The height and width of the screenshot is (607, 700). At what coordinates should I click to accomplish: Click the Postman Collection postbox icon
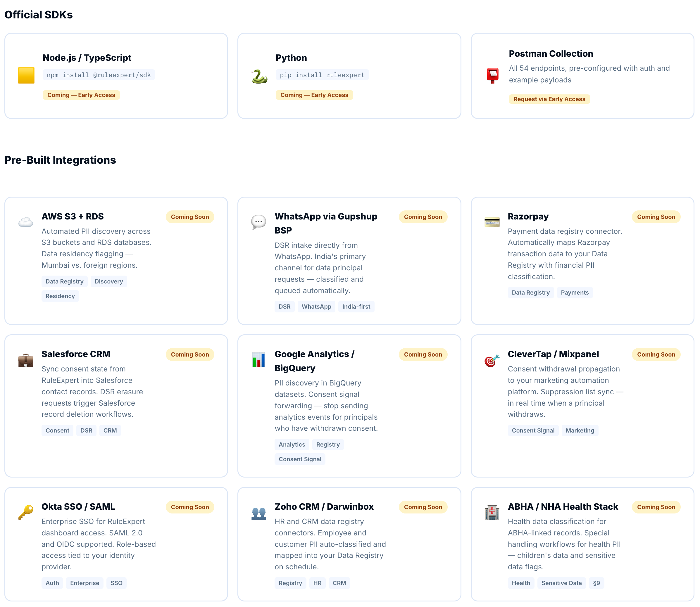point(492,75)
